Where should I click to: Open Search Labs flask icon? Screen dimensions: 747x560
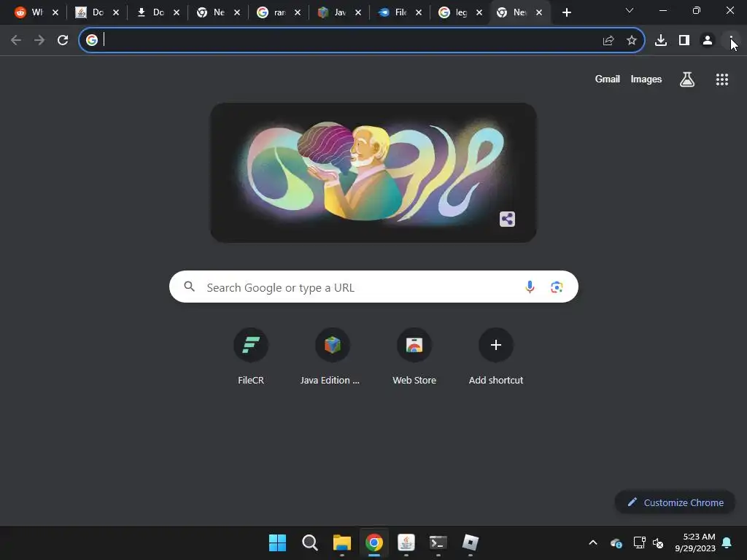(x=687, y=79)
